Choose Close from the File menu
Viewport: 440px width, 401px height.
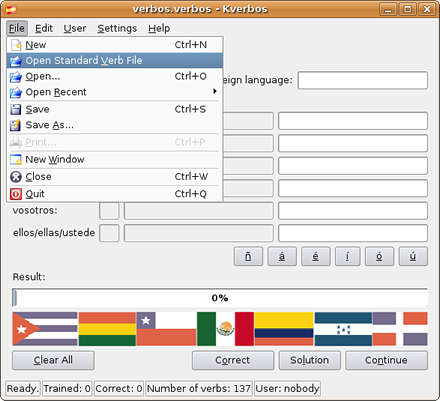coord(115,177)
